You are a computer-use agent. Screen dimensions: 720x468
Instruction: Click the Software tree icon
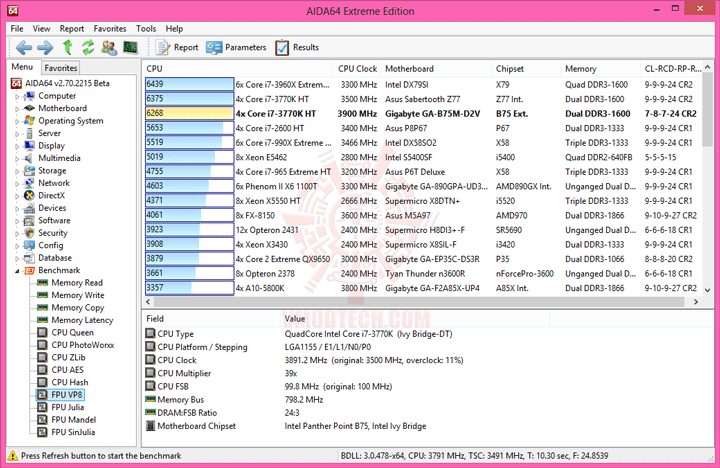[x=29, y=220]
